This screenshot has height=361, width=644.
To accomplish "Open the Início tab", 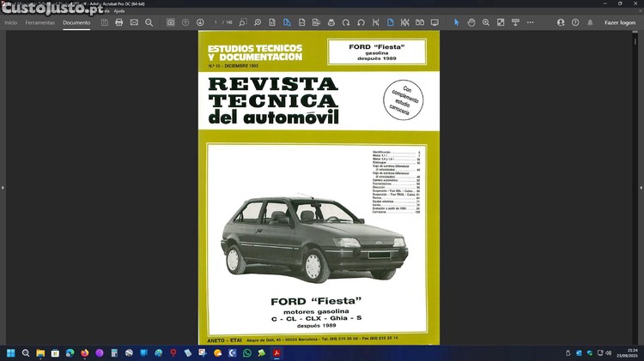I will pyautogui.click(x=10, y=22).
